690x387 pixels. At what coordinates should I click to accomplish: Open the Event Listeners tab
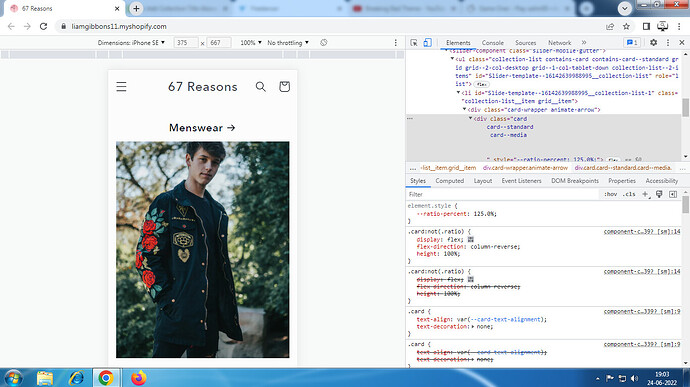coord(521,181)
